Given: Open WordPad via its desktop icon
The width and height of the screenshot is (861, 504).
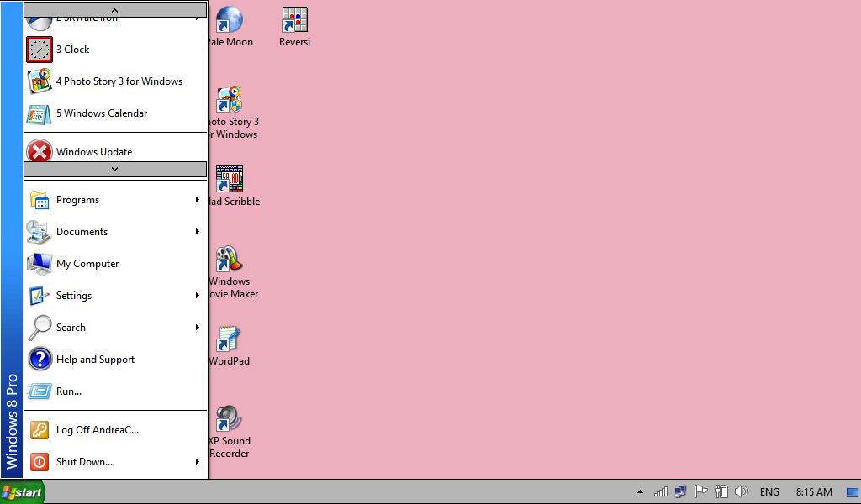Looking at the screenshot, I should pyautogui.click(x=229, y=340).
